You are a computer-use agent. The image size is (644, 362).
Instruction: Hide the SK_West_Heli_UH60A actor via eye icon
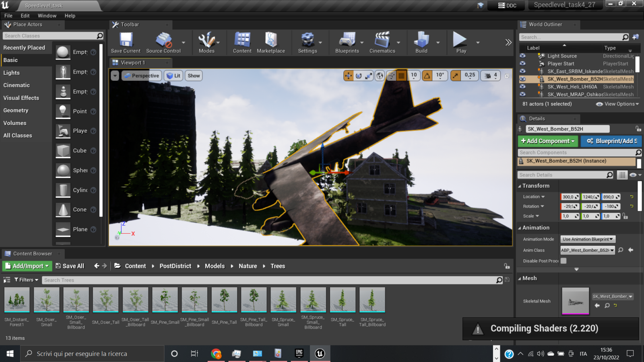[522, 86]
